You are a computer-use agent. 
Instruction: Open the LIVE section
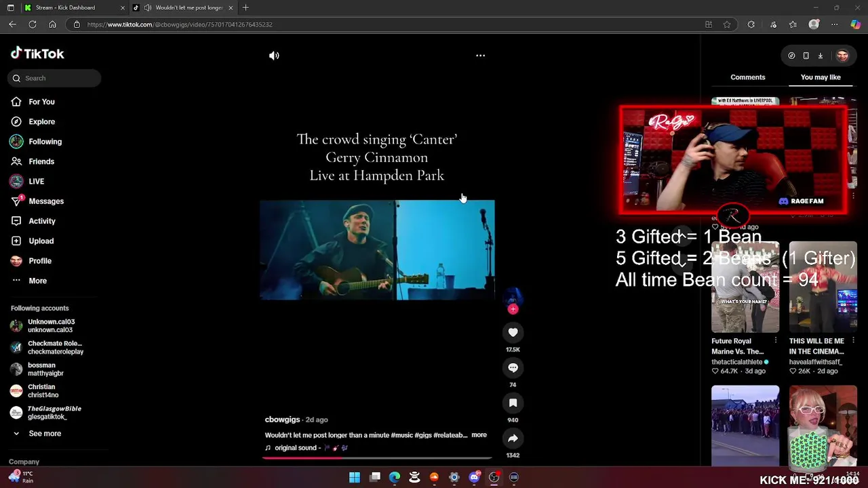click(36, 181)
